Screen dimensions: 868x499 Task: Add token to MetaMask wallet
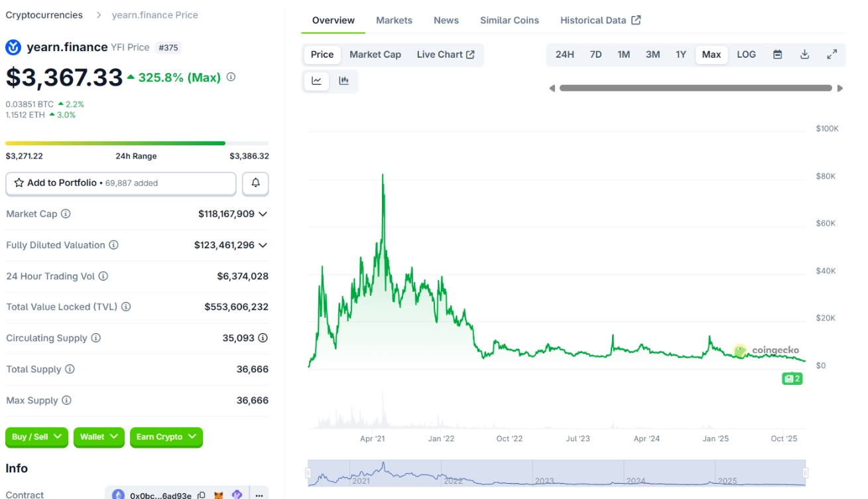(x=217, y=494)
